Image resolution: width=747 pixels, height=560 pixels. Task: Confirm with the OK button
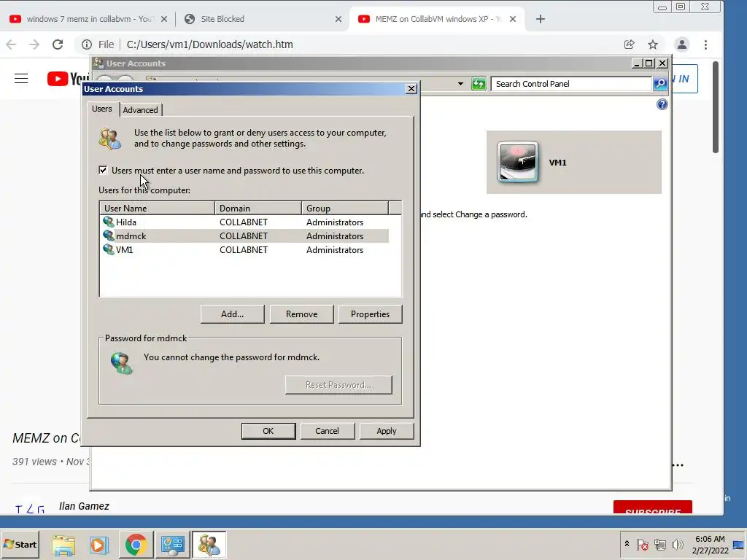[268, 431]
